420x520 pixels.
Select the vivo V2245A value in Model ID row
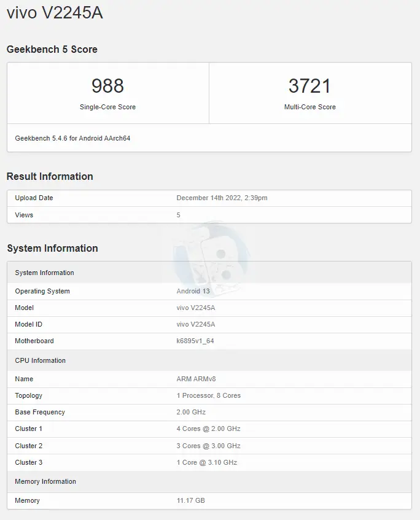point(196,324)
